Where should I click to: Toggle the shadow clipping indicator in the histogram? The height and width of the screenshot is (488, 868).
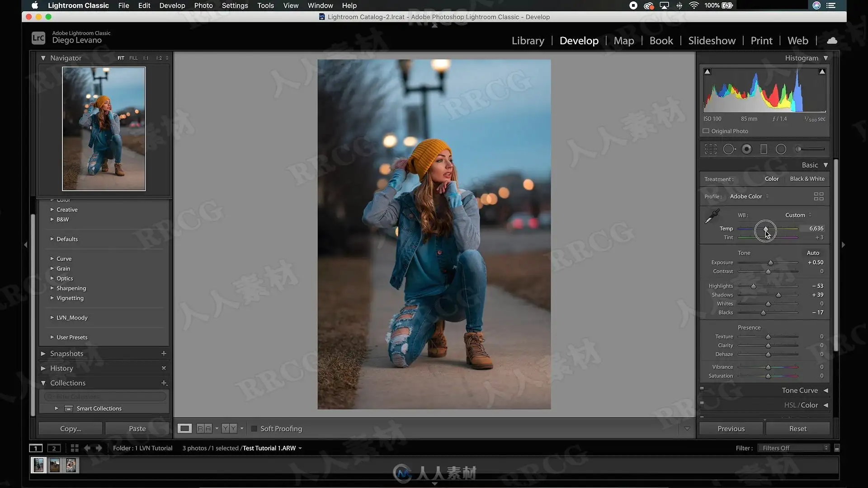click(x=708, y=72)
